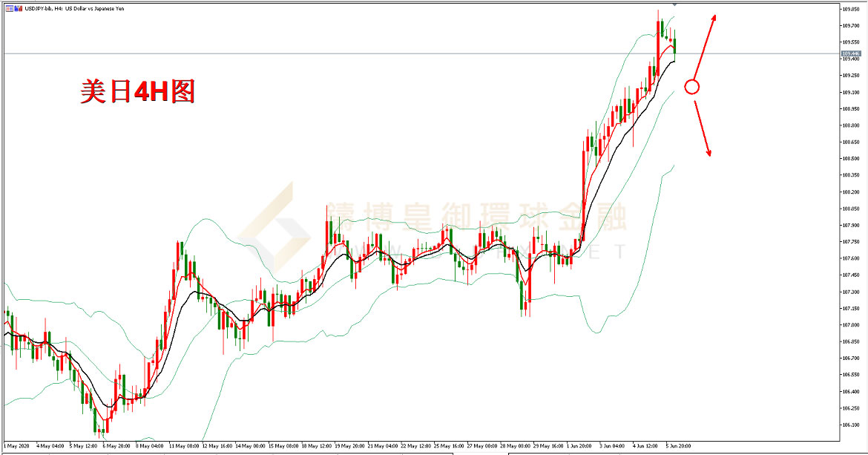
Task: Click the 106.100 level on price scale
Action: (x=851, y=425)
